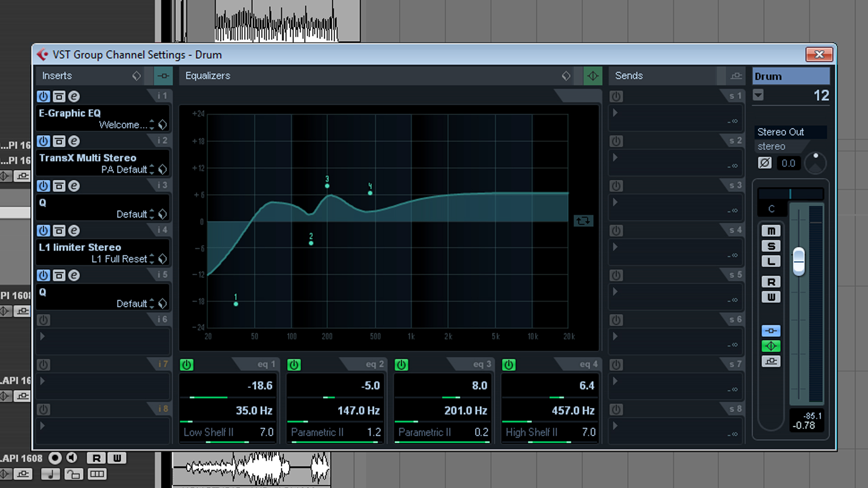Open Stereo Out output routing
The height and width of the screenshot is (488, 868).
[x=791, y=132]
